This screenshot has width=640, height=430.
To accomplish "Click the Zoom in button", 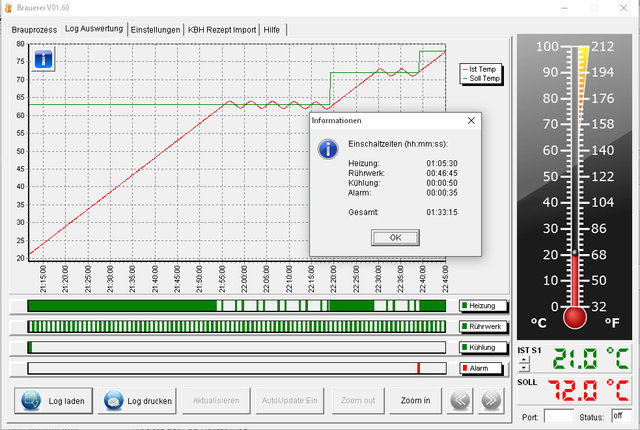I will tap(415, 401).
